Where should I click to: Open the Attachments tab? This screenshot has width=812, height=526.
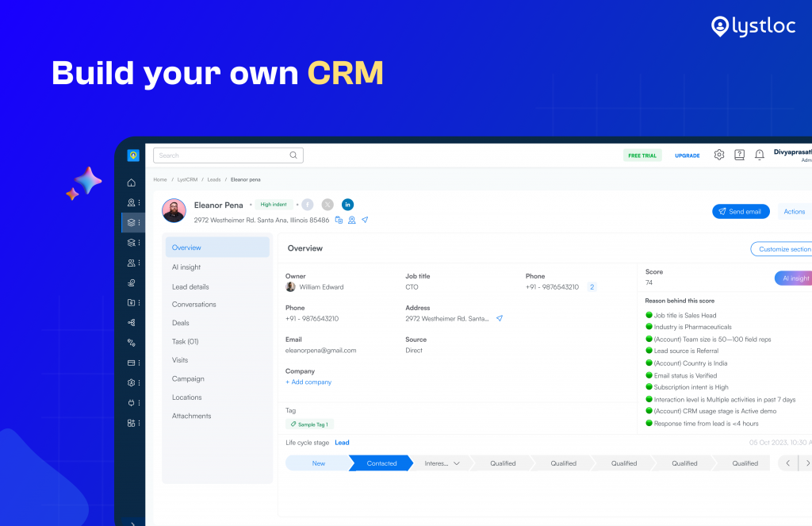(x=192, y=416)
